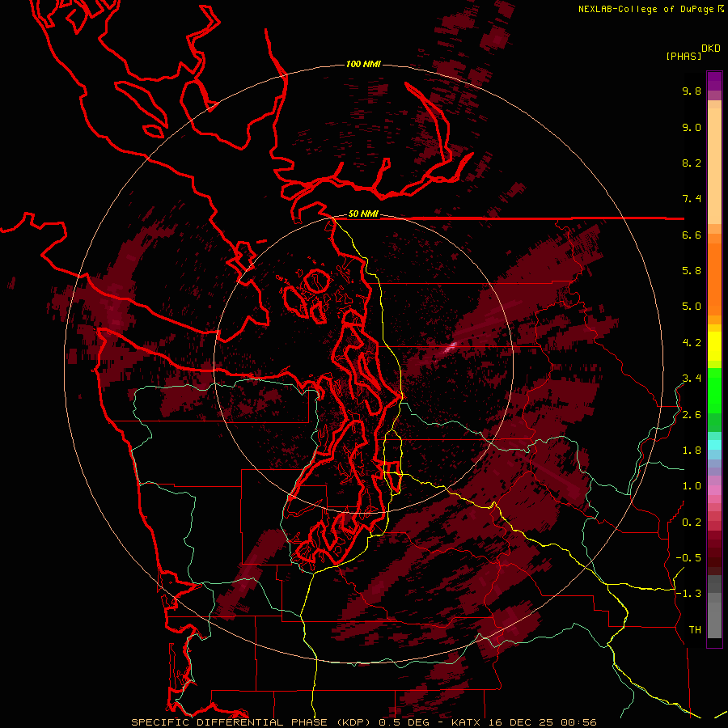Click the 2.6 scale value

[x=692, y=415]
